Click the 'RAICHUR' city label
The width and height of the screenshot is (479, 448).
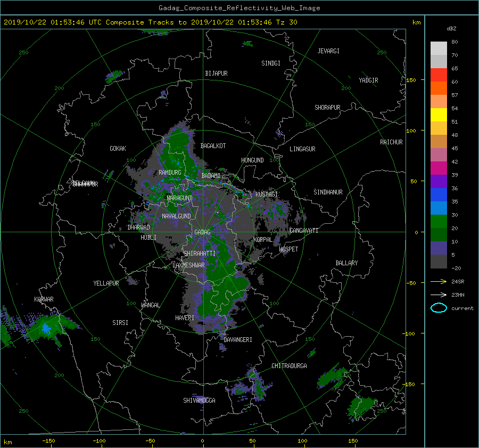391,142
